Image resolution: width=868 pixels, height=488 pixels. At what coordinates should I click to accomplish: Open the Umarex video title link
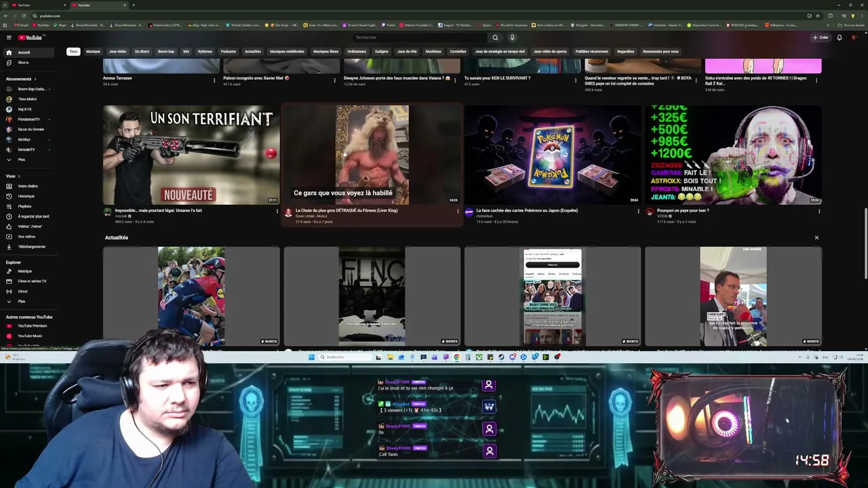[x=159, y=210]
